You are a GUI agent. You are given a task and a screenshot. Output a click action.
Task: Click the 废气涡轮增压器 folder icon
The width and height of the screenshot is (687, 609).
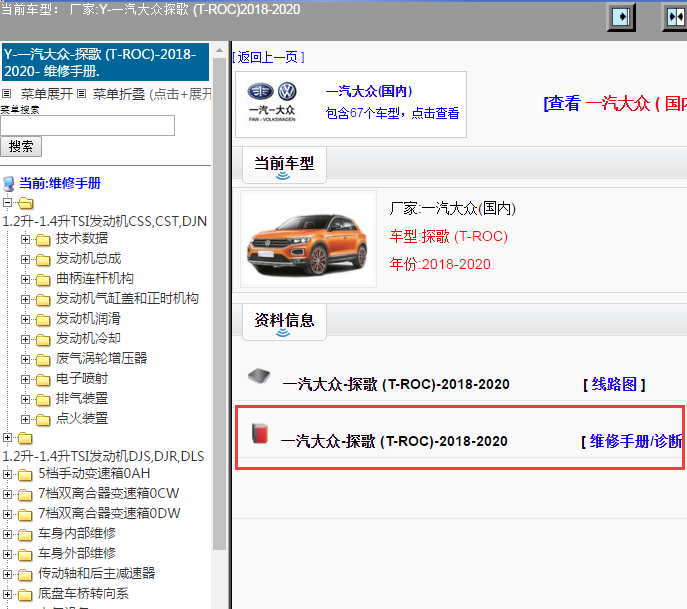click(43, 360)
